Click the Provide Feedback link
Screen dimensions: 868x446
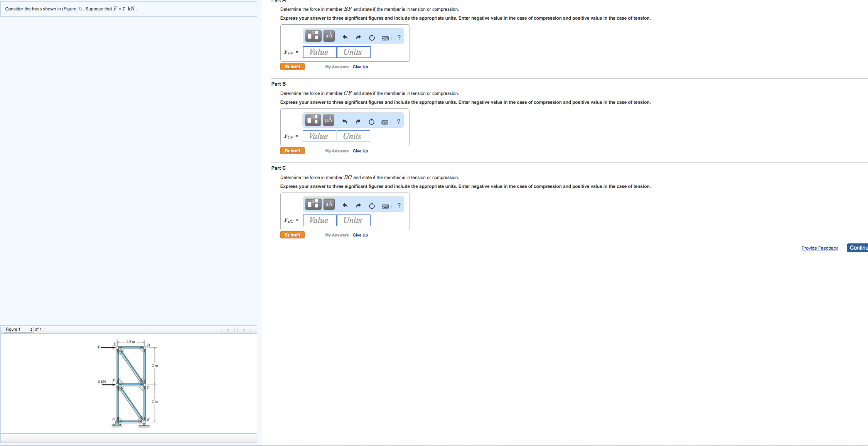[819, 248]
